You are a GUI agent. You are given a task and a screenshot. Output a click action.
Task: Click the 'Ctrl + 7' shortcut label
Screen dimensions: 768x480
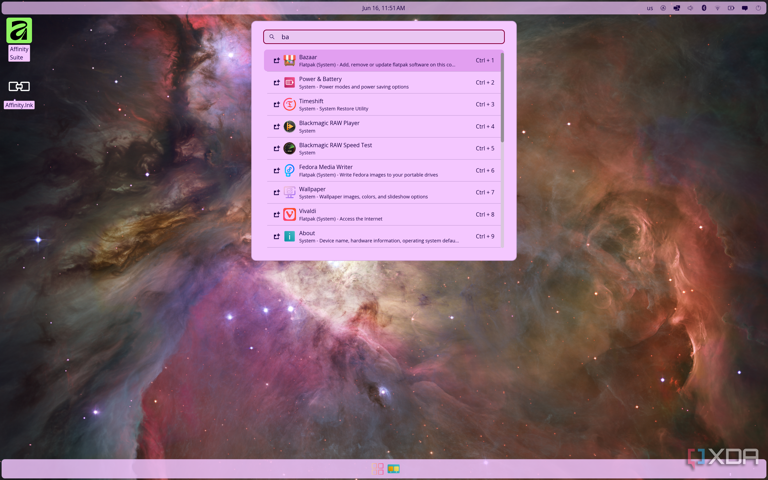tap(485, 192)
